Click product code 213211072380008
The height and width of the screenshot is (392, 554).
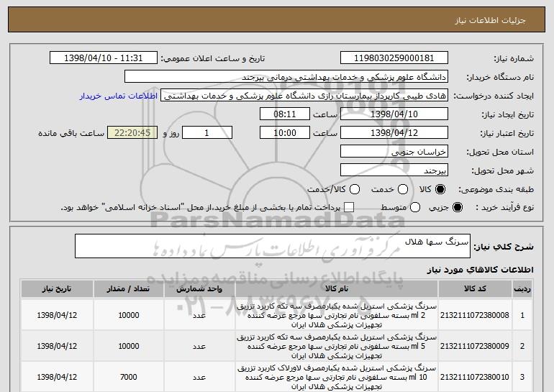tap(475, 315)
